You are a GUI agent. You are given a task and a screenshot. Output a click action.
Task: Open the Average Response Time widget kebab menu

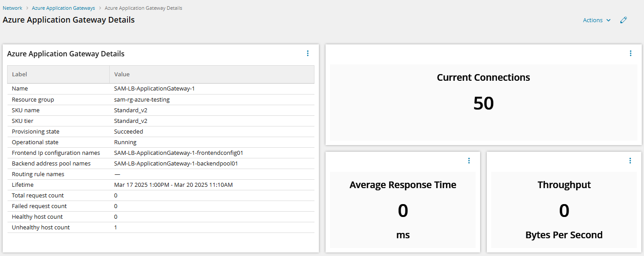tap(469, 161)
